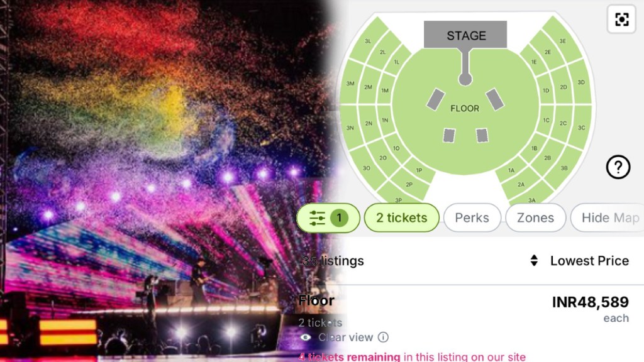Click the info icon beside Clear view
Viewport: 644px width, 362px height.
[x=383, y=337]
